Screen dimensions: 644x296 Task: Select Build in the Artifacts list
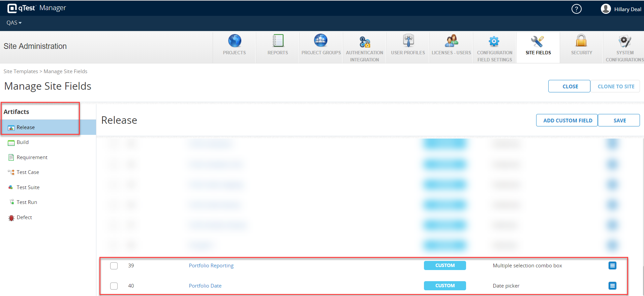tap(23, 142)
